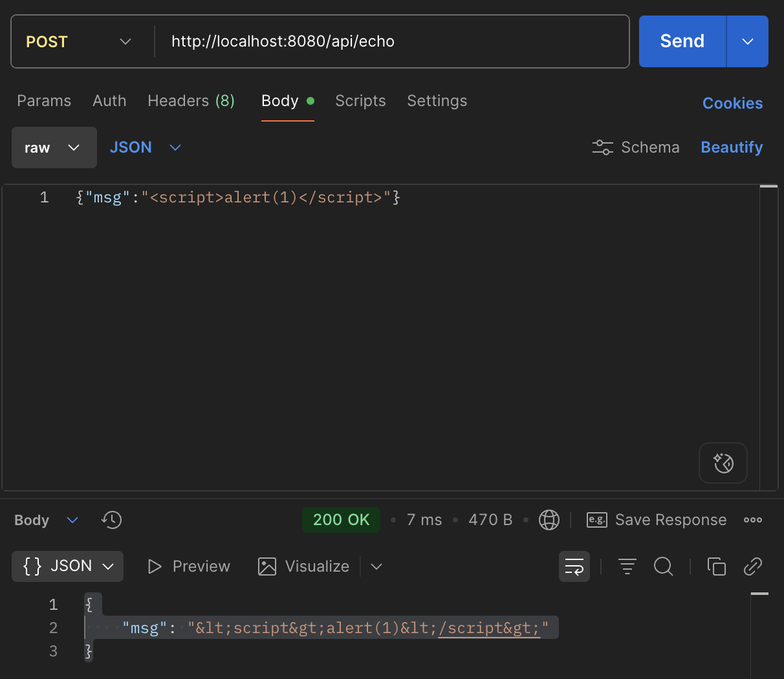Expand the response Body dropdown
Screen dimensions: 784x679
point(47,520)
